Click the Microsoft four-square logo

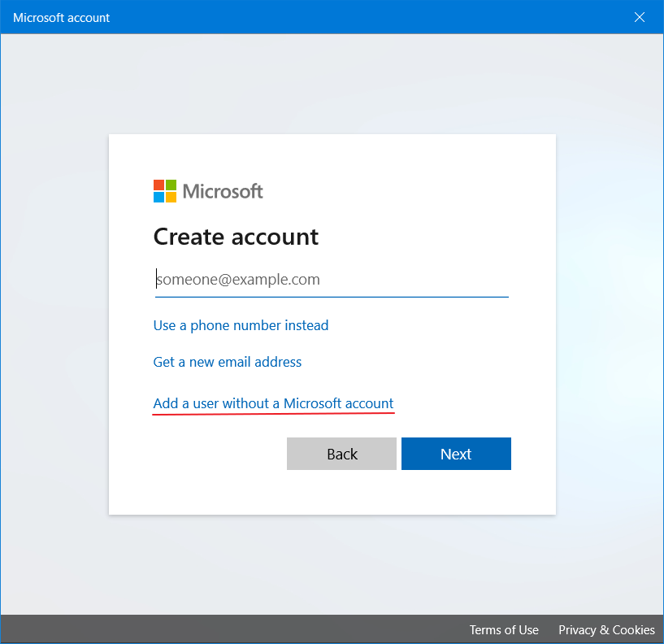pyautogui.click(x=165, y=191)
